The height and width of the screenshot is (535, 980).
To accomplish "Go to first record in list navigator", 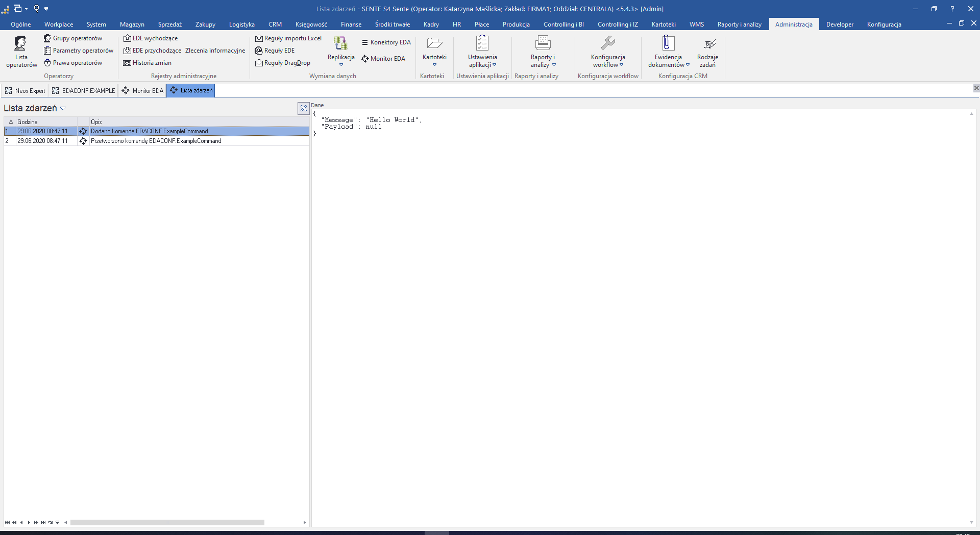I will click(7, 522).
